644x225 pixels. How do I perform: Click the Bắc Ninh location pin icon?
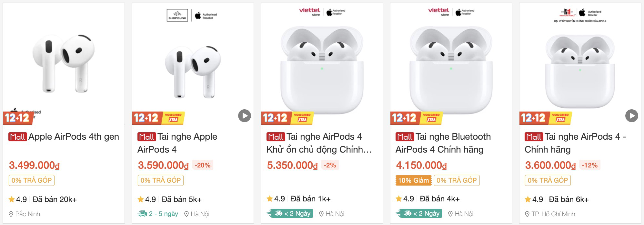coord(11,214)
